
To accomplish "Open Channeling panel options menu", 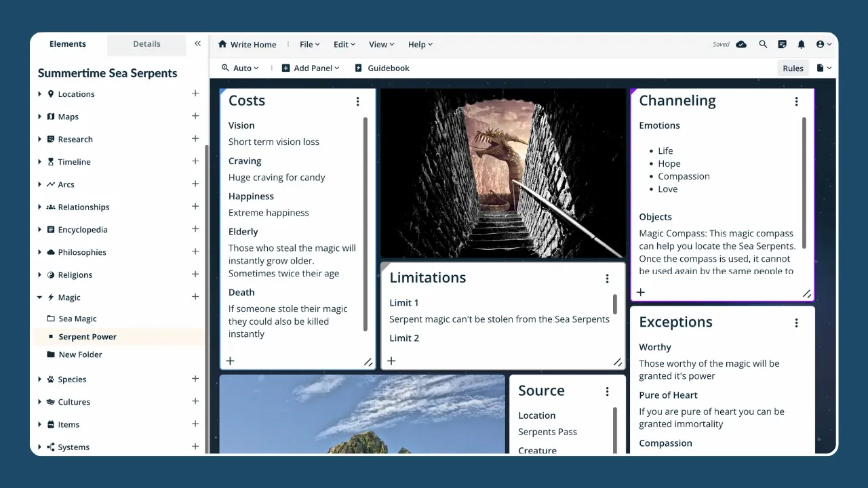I will tap(796, 102).
